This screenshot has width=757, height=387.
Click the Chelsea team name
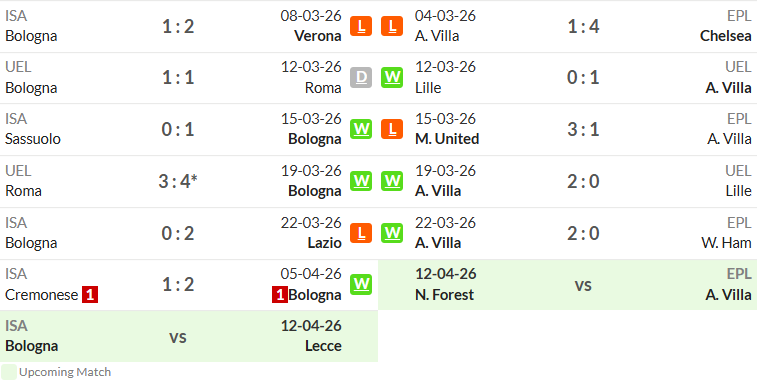point(726,36)
